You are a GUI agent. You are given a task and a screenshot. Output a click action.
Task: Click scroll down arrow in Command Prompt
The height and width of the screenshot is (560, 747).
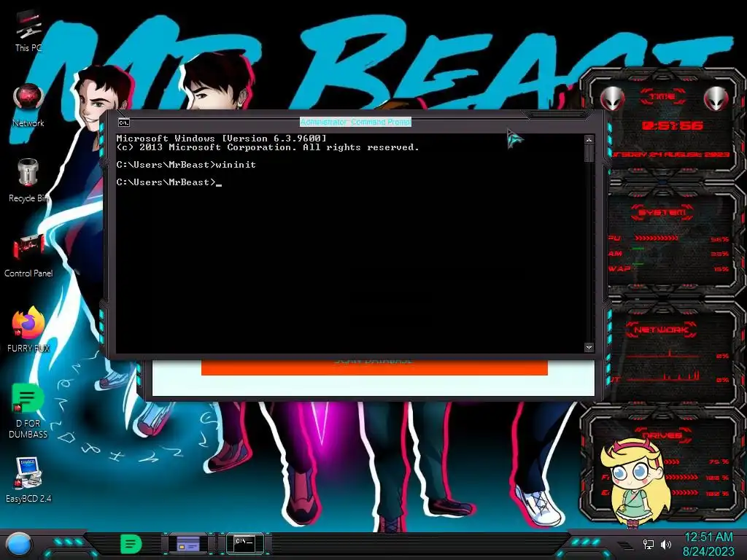[x=589, y=348]
